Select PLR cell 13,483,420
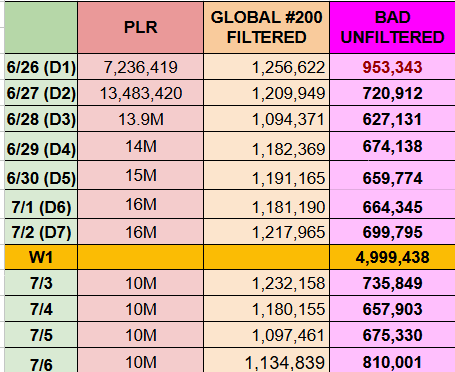 click(140, 93)
